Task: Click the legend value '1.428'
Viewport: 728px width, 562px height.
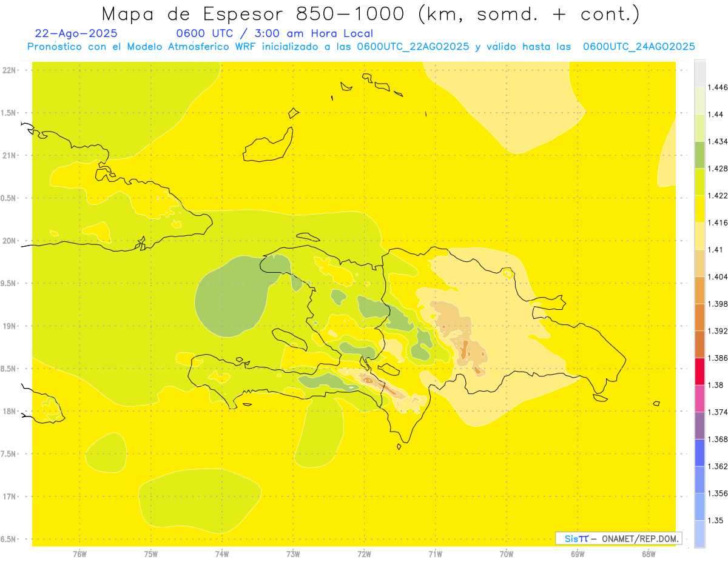Action: point(717,169)
